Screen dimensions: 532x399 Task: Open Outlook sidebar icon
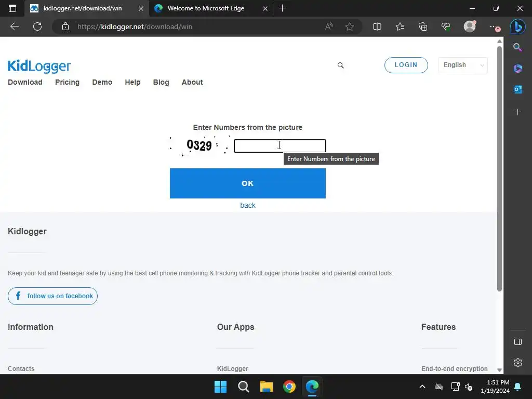pyautogui.click(x=517, y=89)
